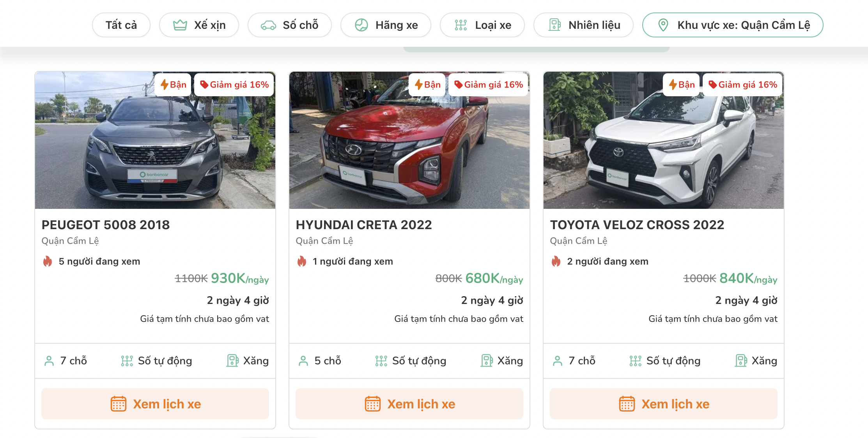The height and width of the screenshot is (438, 868).
Task: Click the person icon on Toyota 7 chỗ
Action: tap(558, 361)
